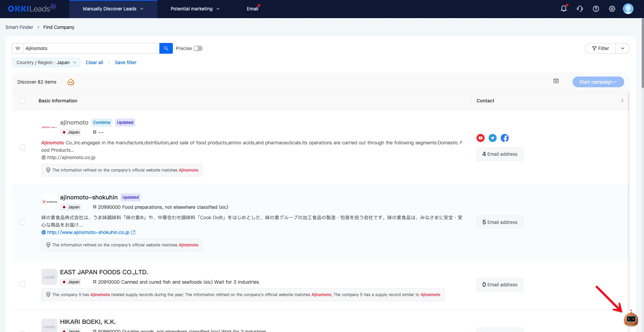Open 4 Email address for ajinomoto
644x332 pixels.
500,154
